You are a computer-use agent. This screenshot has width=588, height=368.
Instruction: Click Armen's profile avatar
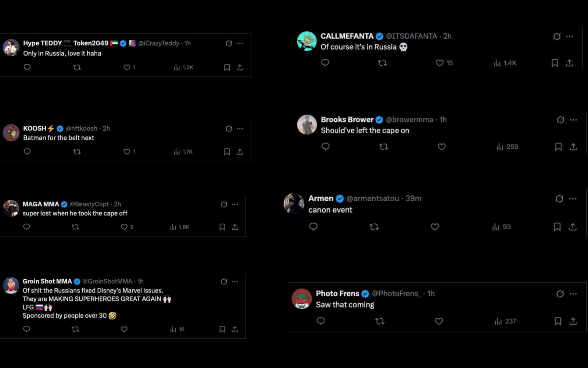click(x=294, y=204)
